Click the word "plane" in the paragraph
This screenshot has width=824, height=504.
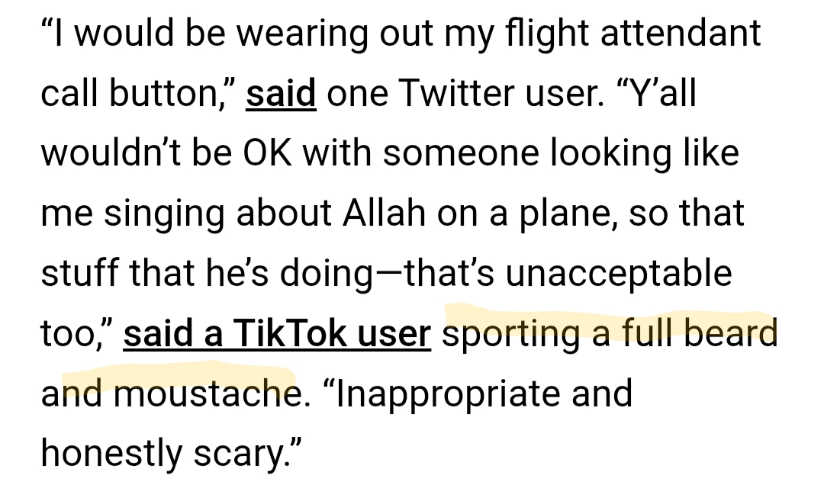561,213
